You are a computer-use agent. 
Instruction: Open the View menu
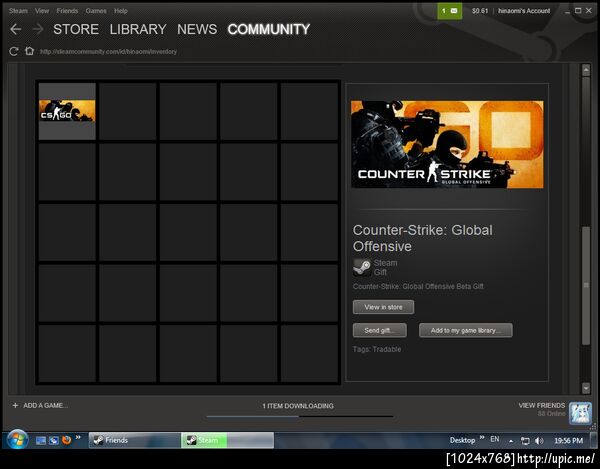[42, 11]
